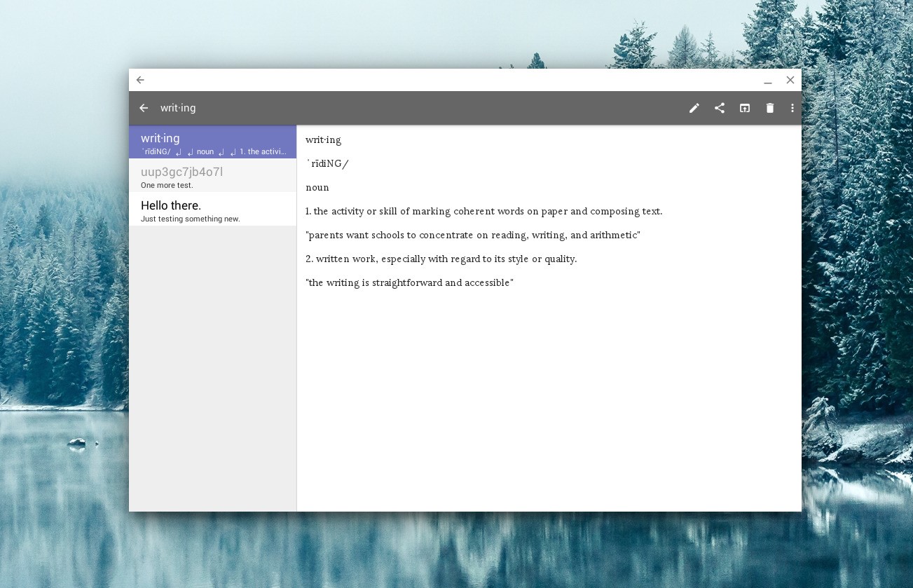The height and width of the screenshot is (588, 913).
Task: Click the pencil edit icon
Action: [x=694, y=108]
